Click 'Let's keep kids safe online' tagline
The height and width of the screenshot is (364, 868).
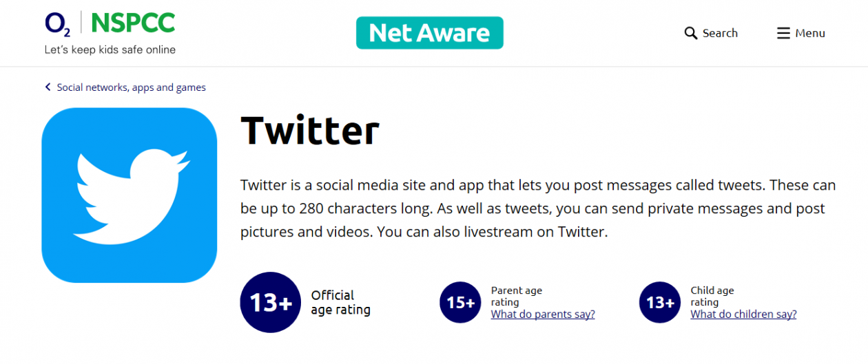(110, 50)
